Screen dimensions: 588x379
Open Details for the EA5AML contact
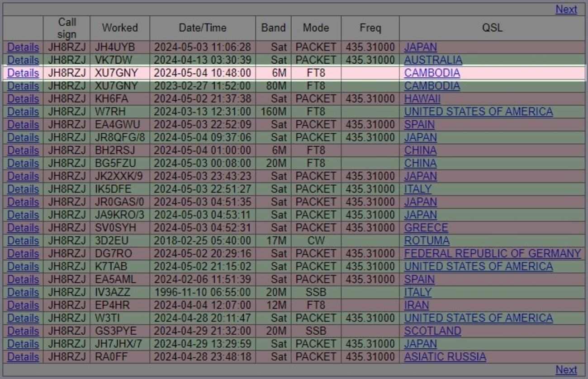coord(22,279)
